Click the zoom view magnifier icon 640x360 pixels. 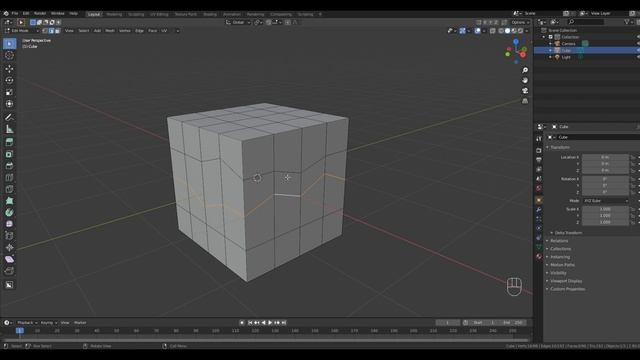[x=525, y=70]
